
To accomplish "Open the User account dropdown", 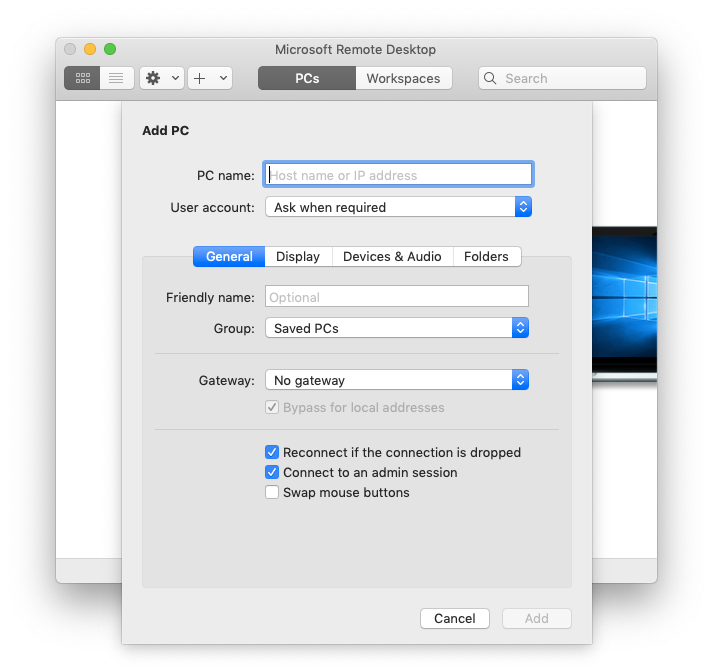I will 398,207.
